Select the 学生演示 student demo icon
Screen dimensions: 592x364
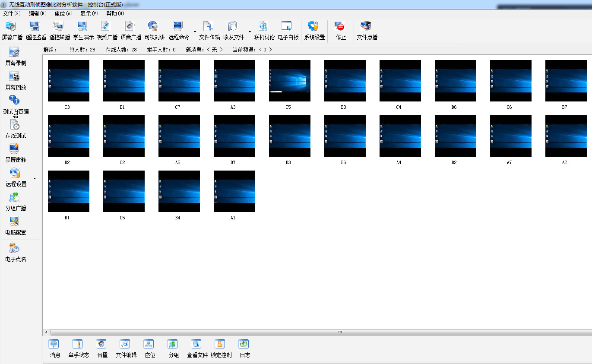point(83,30)
